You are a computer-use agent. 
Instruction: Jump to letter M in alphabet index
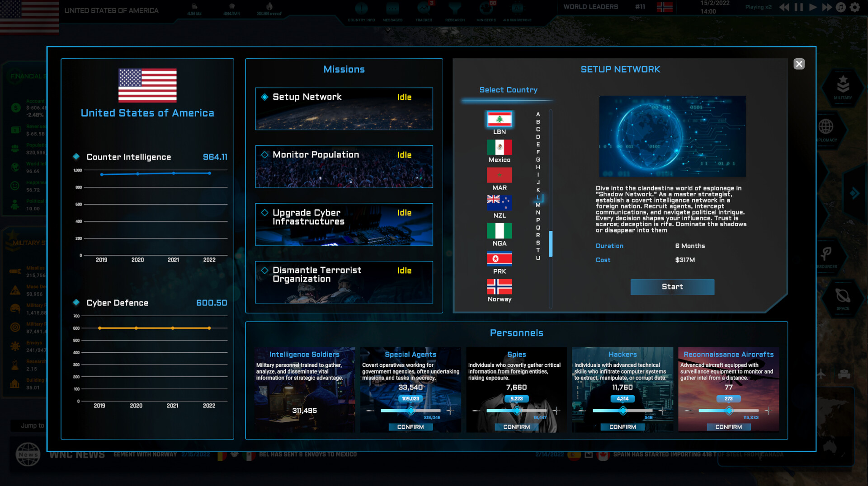pos(538,205)
